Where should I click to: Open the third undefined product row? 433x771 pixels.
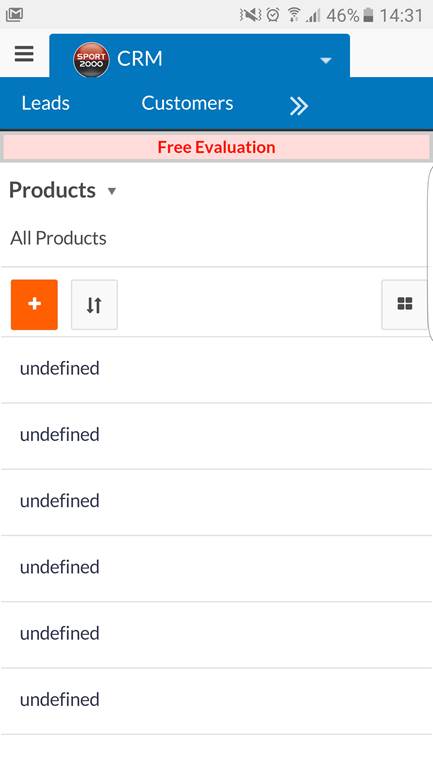[x=216, y=503]
